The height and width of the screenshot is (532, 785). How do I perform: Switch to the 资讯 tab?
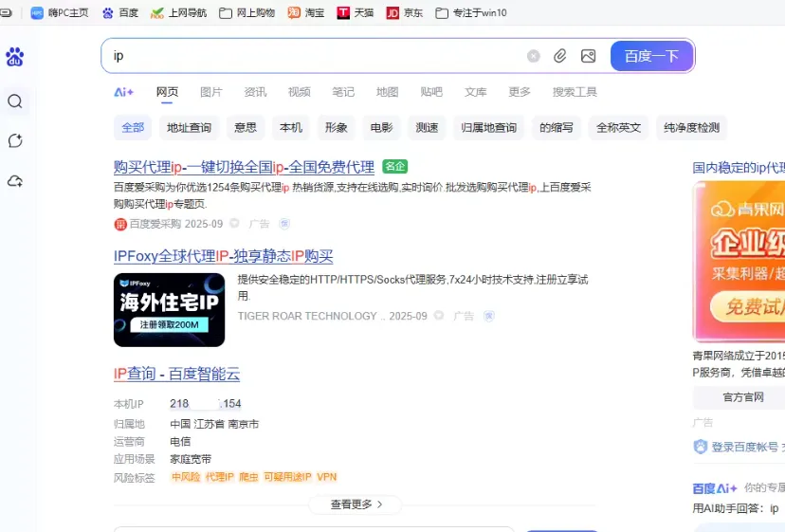255,92
